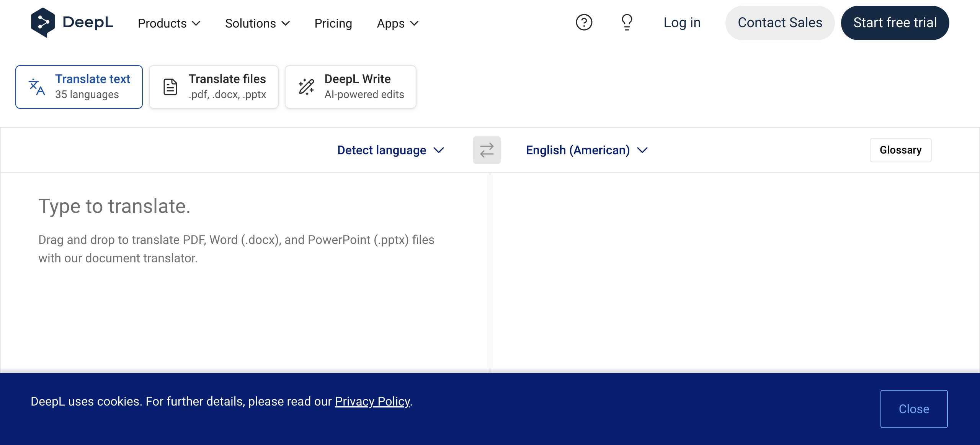The image size is (980, 445).
Task: Click the document icon for file translation
Action: pyautogui.click(x=170, y=87)
